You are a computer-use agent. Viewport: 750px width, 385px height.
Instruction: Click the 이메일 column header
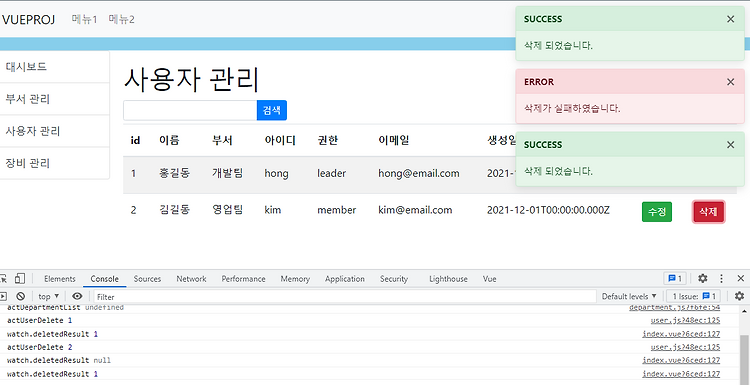393,140
